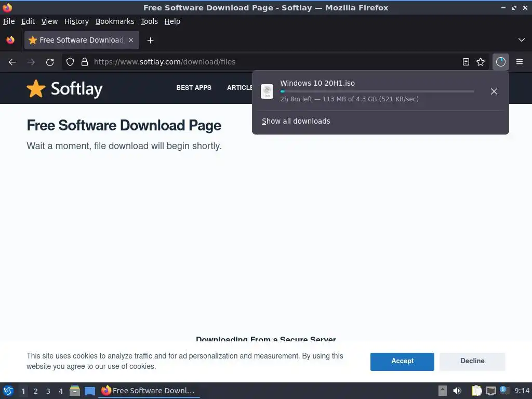Open the History menu
The height and width of the screenshot is (399, 532).
[x=76, y=21]
